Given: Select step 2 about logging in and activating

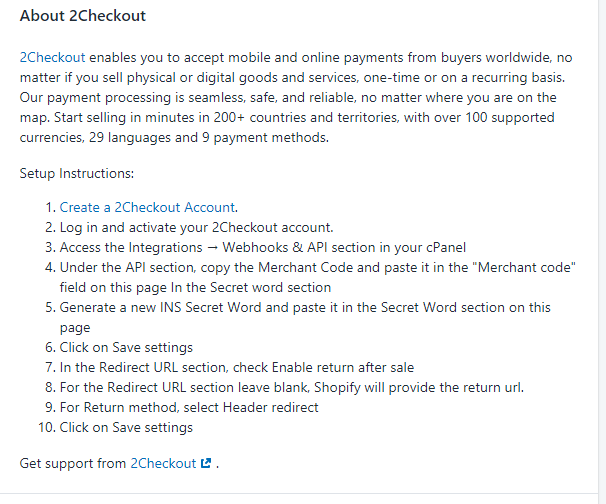Looking at the screenshot, I should (196, 228).
